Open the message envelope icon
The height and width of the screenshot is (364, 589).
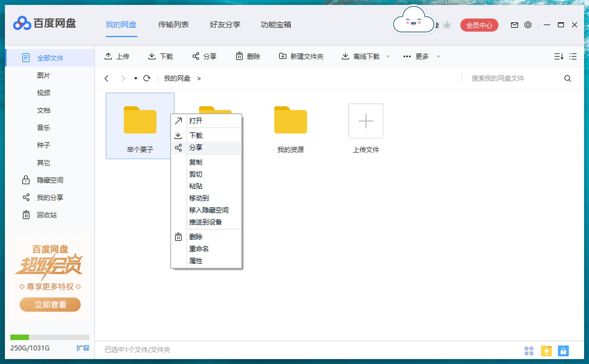[514, 25]
